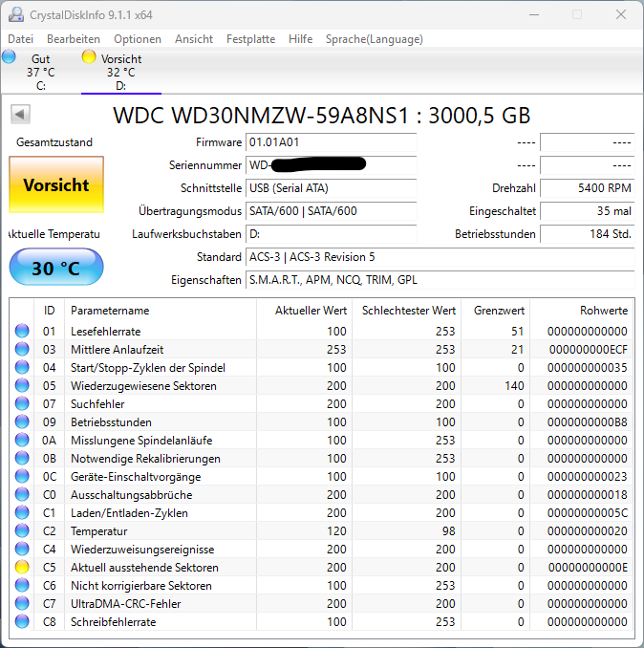
Task: Open the Bearbeiten menu
Action: coord(74,39)
